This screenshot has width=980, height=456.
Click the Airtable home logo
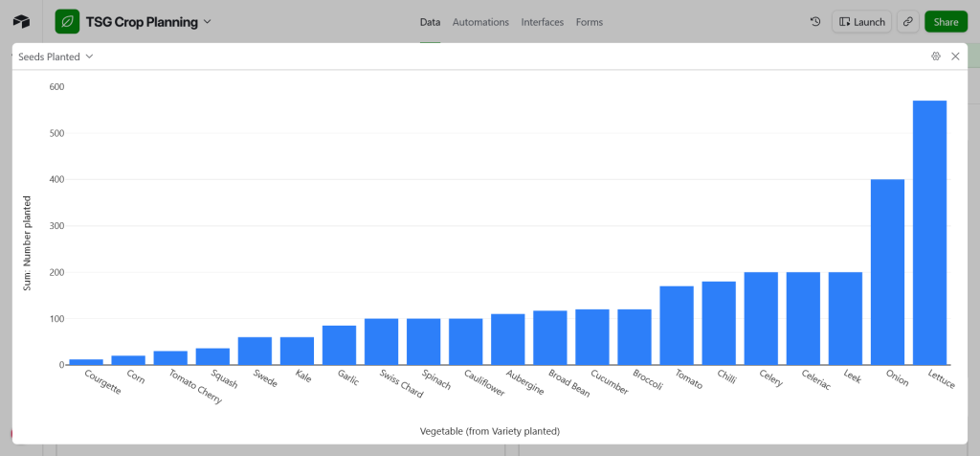pyautogui.click(x=21, y=21)
